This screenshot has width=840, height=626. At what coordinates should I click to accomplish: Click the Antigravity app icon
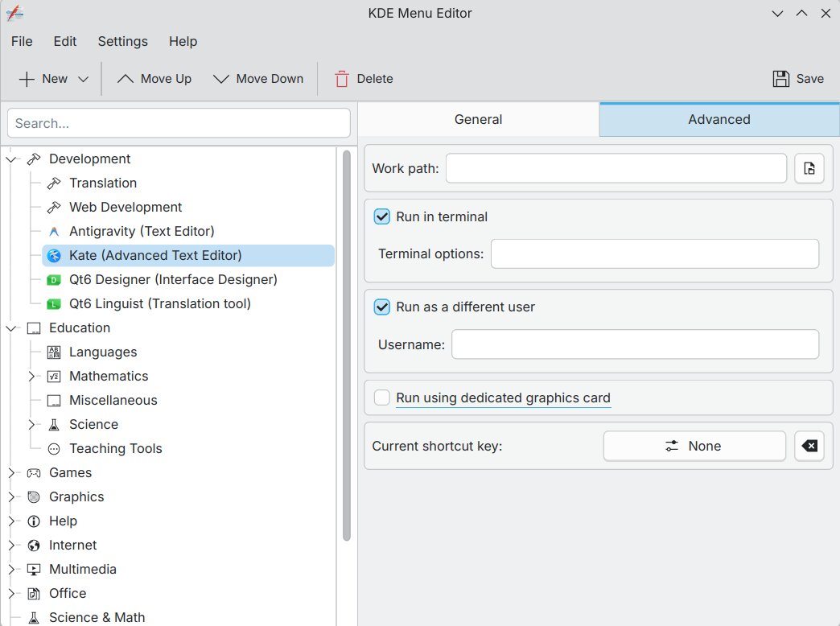click(x=54, y=232)
